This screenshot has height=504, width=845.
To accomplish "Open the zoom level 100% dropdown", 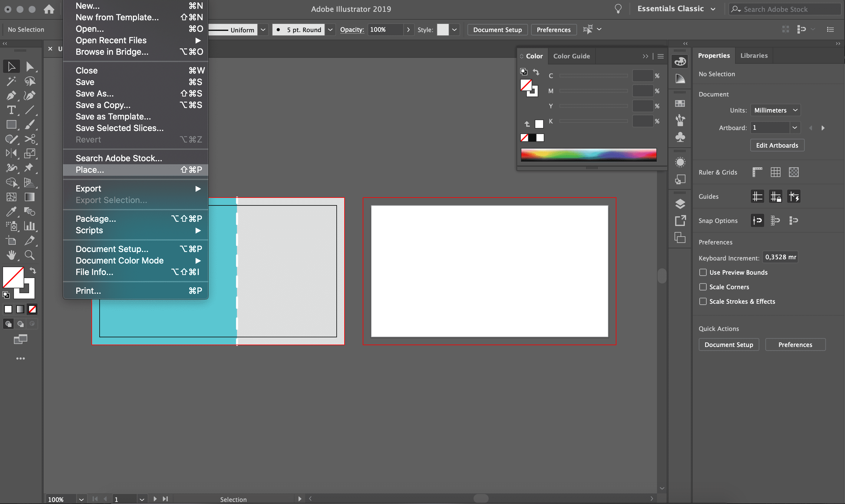I will click(x=81, y=499).
